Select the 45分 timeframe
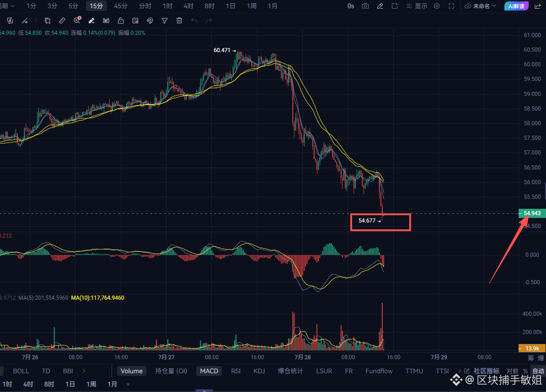 click(x=121, y=6)
